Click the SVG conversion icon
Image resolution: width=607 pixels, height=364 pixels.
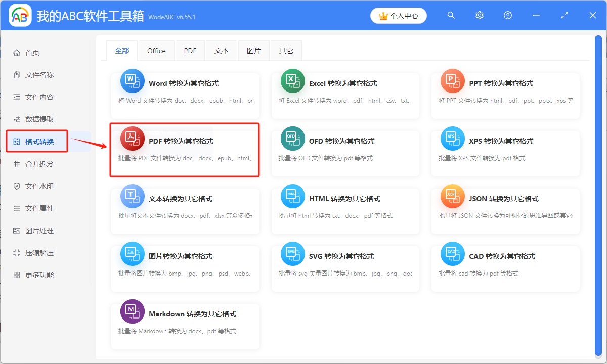tap(292, 254)
